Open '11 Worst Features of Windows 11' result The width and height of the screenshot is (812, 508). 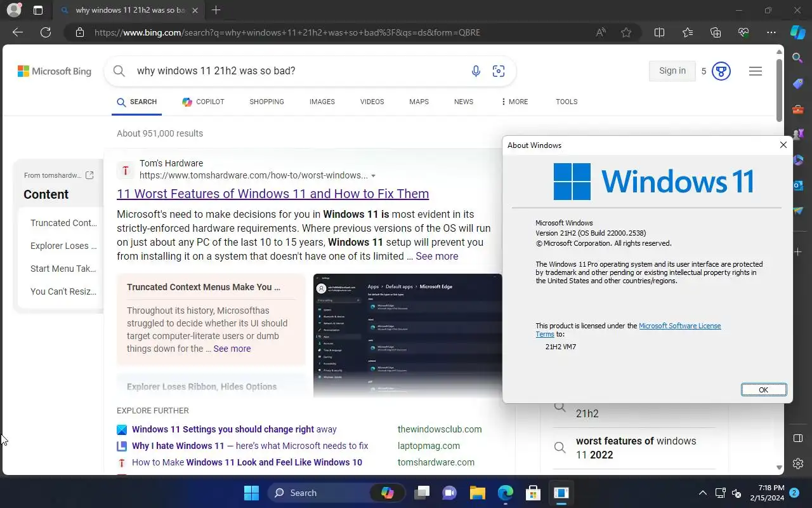[273, 194]
